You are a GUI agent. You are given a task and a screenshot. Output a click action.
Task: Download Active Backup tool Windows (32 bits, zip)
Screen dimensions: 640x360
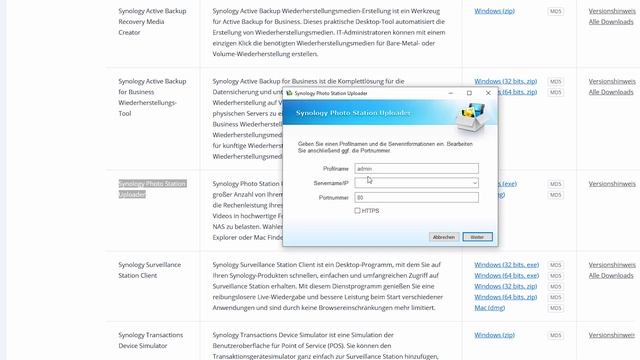(506, 81)
